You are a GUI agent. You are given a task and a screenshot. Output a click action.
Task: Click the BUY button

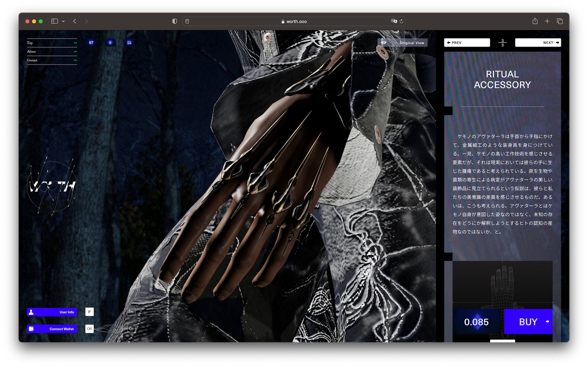point(528,322)
